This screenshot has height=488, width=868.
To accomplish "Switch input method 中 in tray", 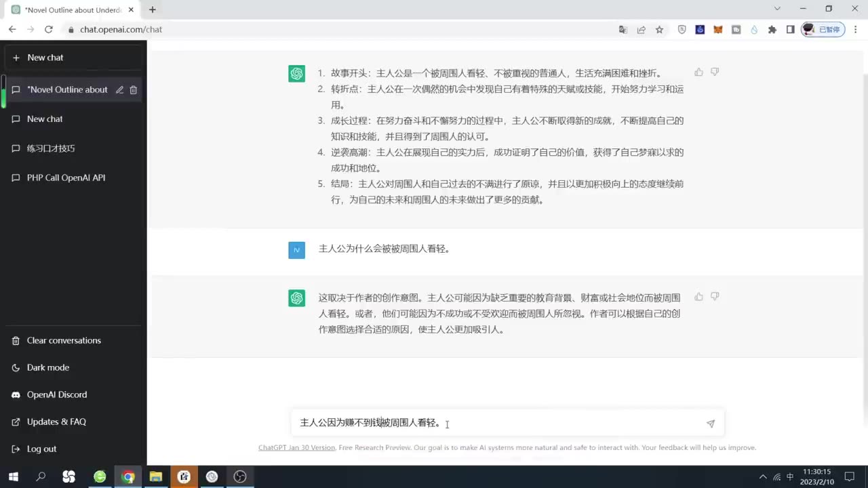I will click(790, 476).
